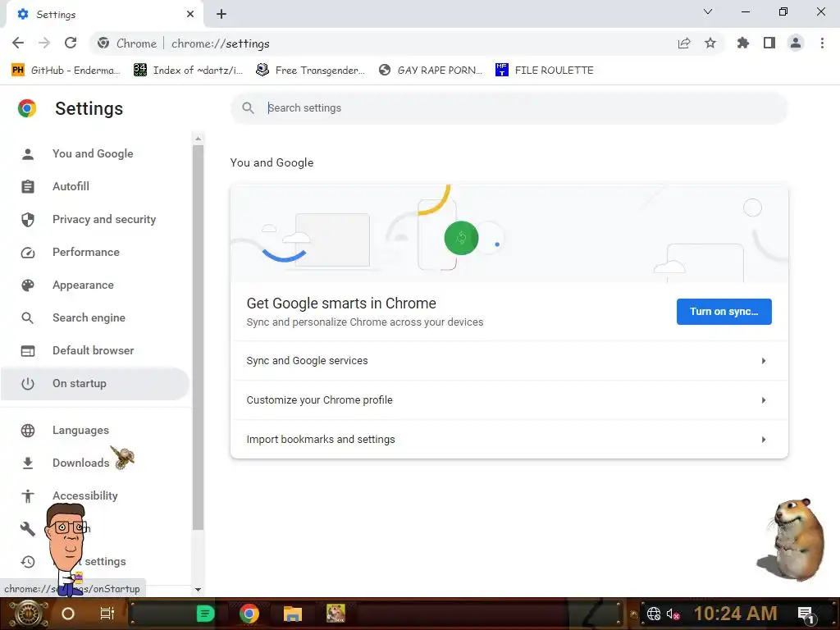Image resolution: width=840 pixels, height=630 pixels.
Task: Click the wrench System icon in sidebar
Action: point(28,529)
